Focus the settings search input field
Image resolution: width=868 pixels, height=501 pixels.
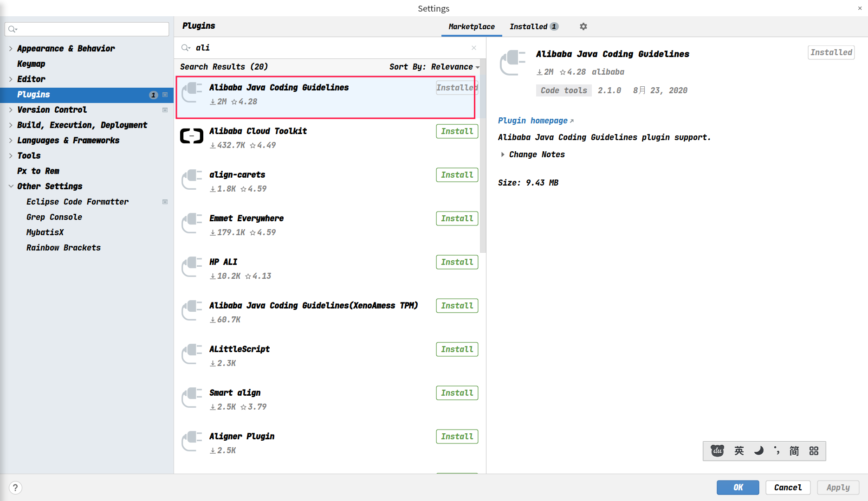(x=87, y=29)
